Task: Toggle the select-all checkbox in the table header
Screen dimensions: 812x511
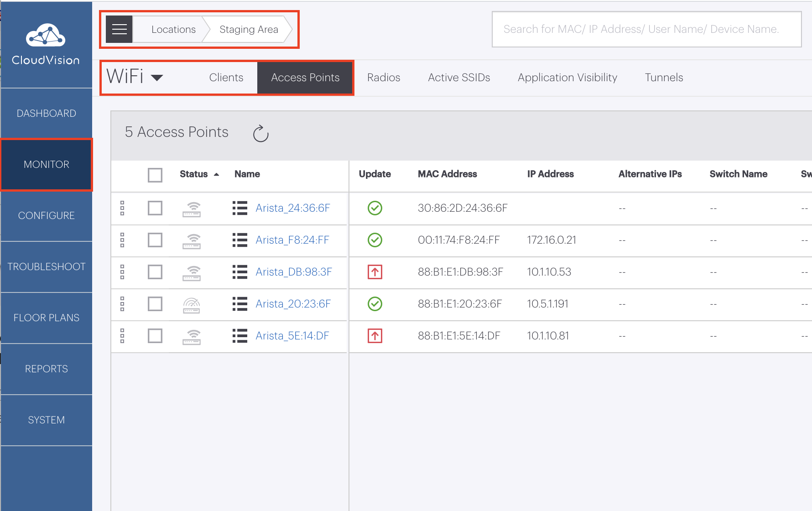Action: coord(155,175)
